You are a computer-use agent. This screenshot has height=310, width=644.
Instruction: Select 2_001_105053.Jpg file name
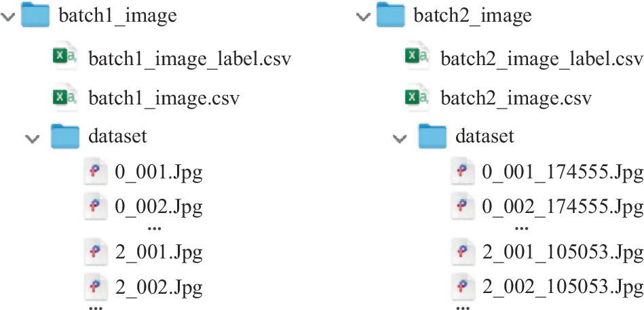562,253
